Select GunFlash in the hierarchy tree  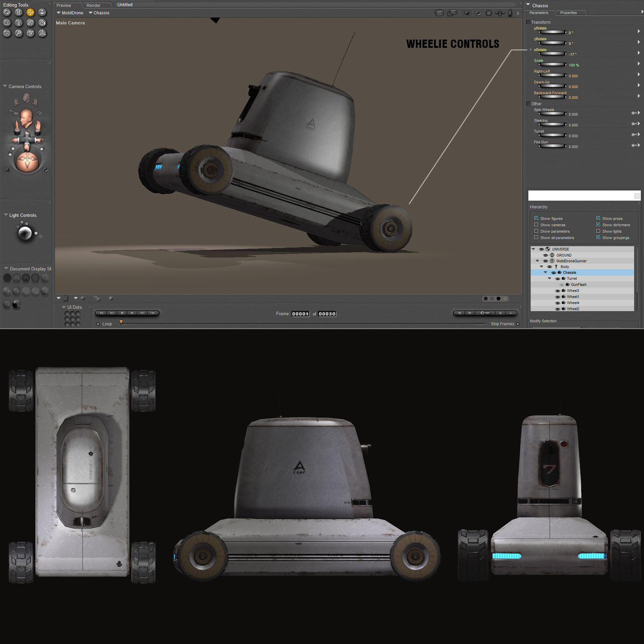pos(579,285)
